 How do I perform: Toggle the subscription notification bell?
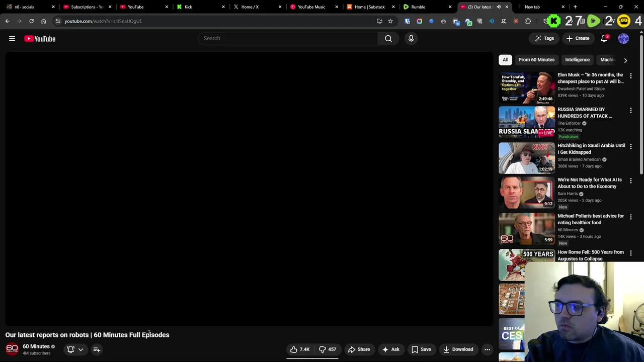(71, 349)
